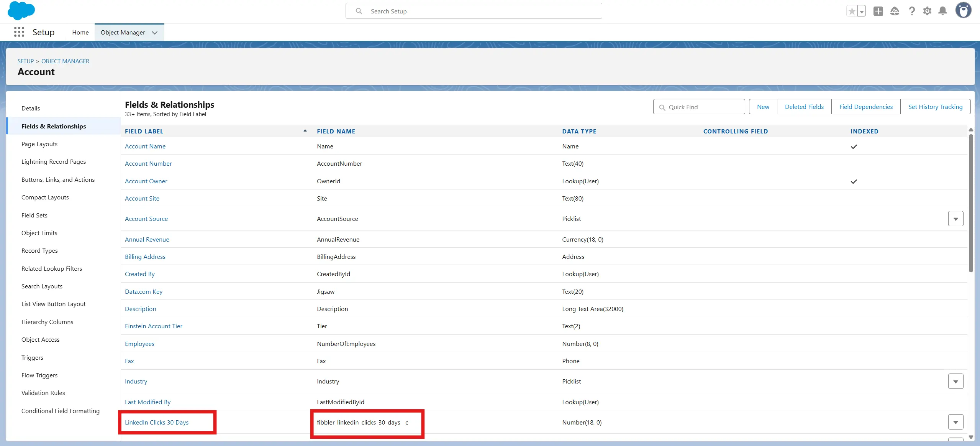Screen dimensions: 980x446
Task: Sort by the Field Label column header
Action: coord(144,132)
